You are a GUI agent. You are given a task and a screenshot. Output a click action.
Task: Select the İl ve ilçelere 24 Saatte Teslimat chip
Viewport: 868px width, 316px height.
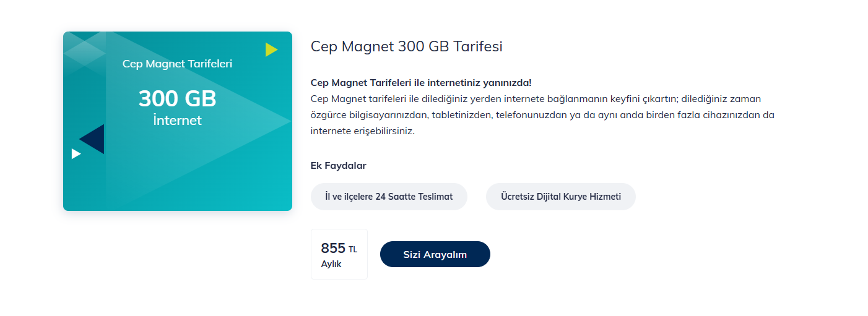[389, 197]
